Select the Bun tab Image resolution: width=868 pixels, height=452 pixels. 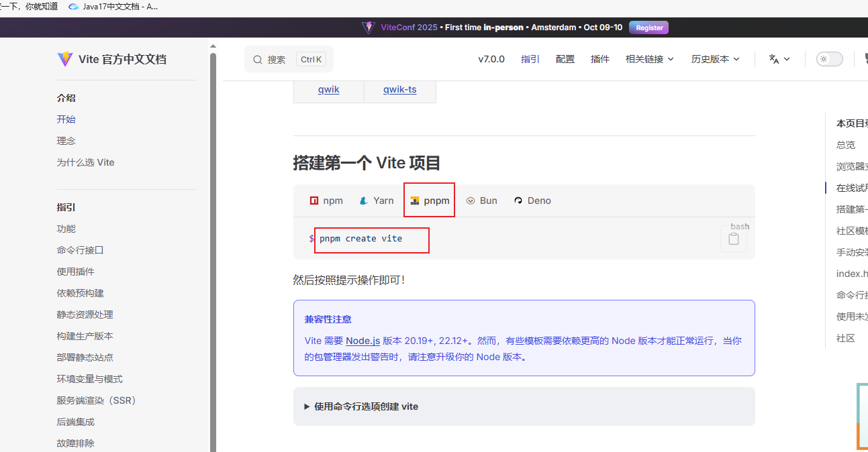click(x=482, y=201)
